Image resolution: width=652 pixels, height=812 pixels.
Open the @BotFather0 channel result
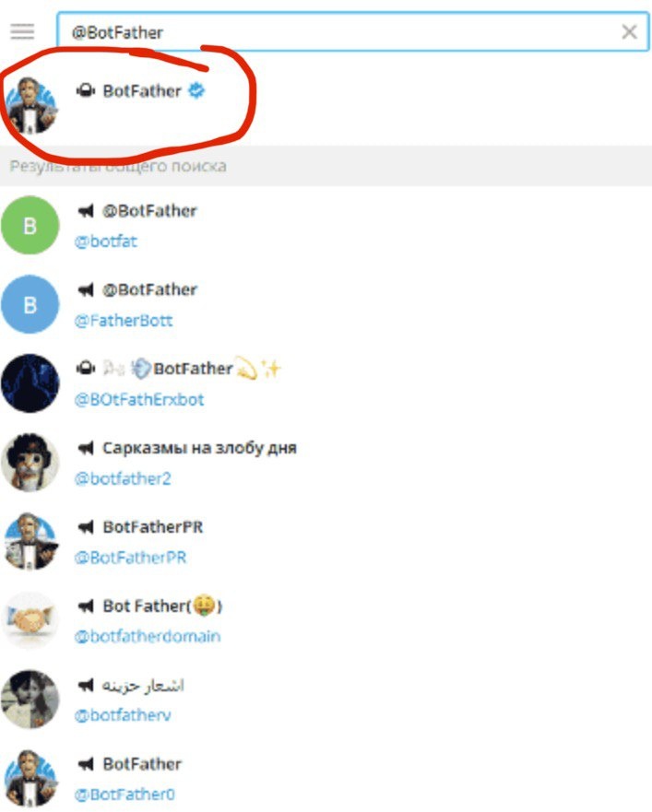326,778
